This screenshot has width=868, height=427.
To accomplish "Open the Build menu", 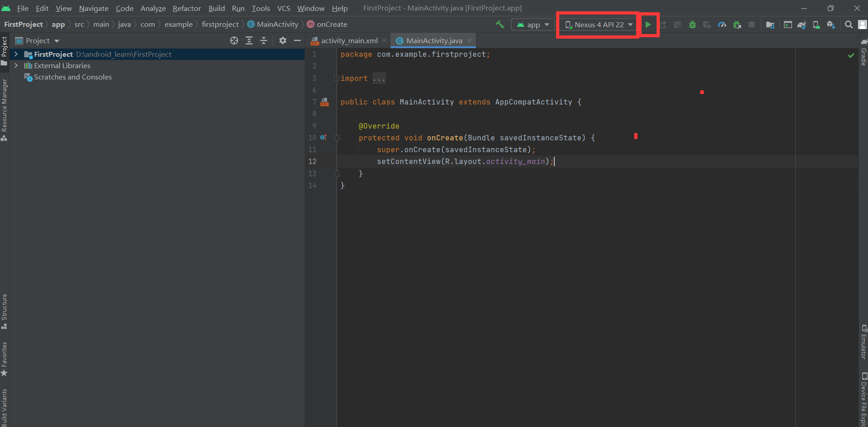I will pos(216,8).
